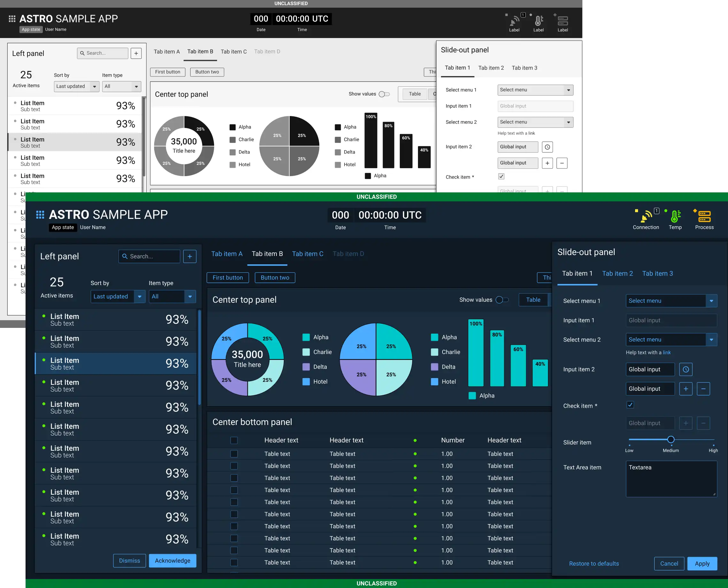Image resolution: width=728 pixels, height=588 pixels.
Task: Toggle the Show values switch
Action: click(503, 300)
